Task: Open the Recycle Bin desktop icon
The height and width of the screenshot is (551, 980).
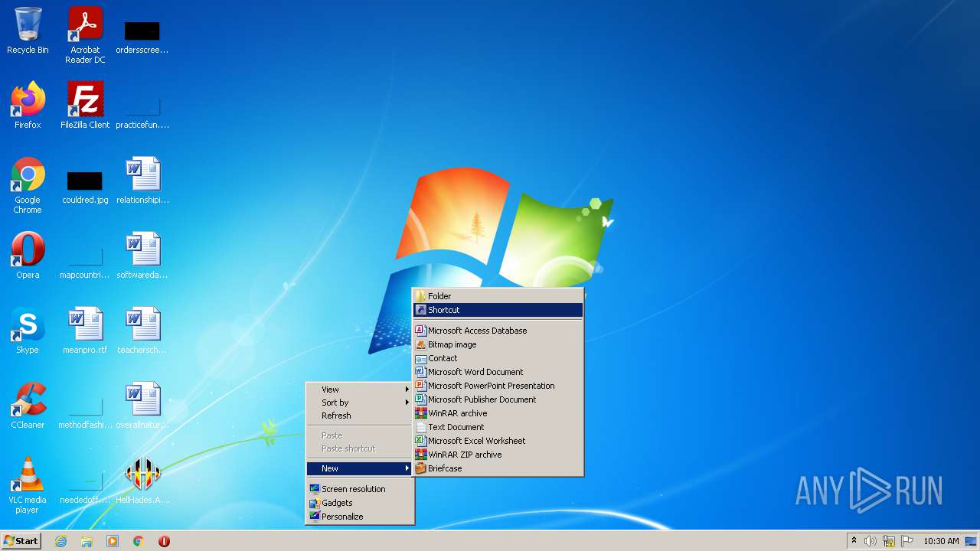Action: [28, 31]
